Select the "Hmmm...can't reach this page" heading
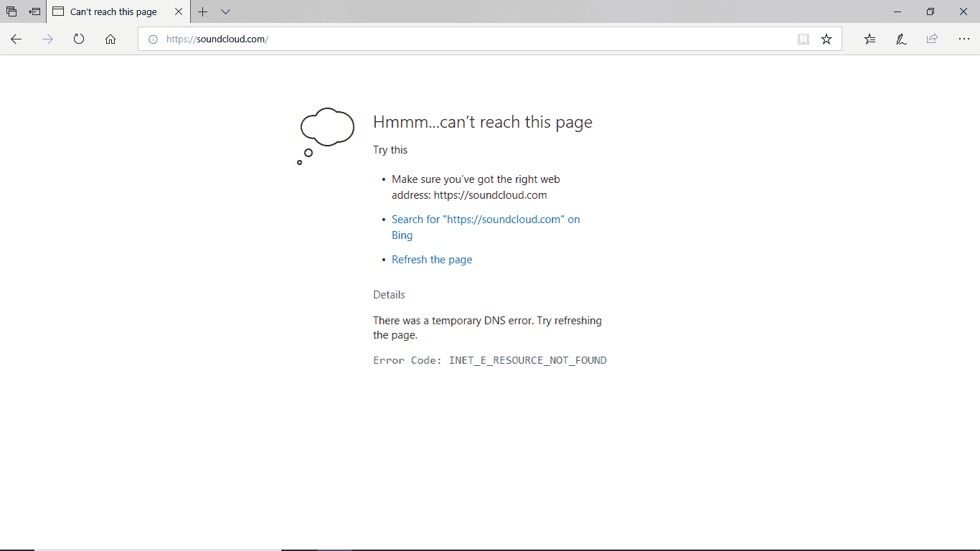Viewport: 980px width, 551px height. pyautogui.click(x=483, y=122)
